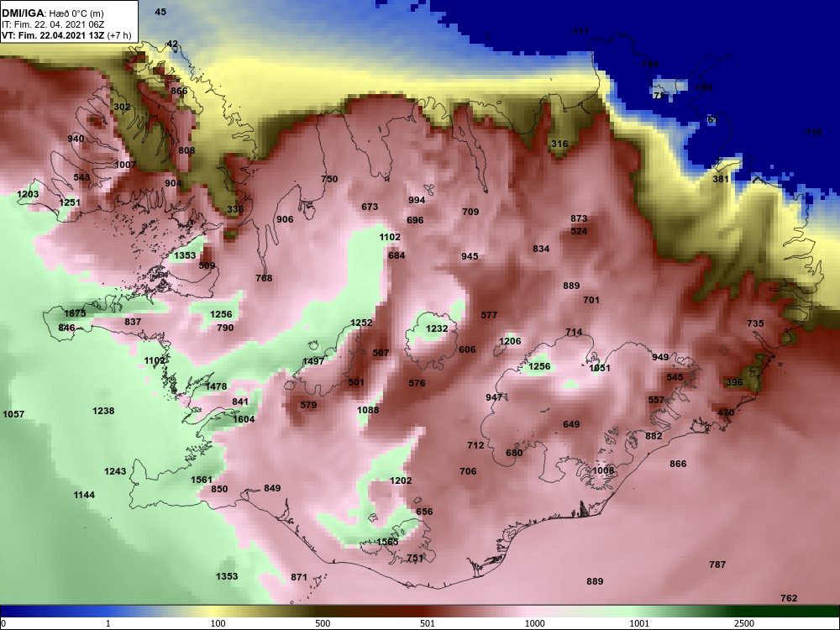Click the 1243 map value

pos(115,471)
